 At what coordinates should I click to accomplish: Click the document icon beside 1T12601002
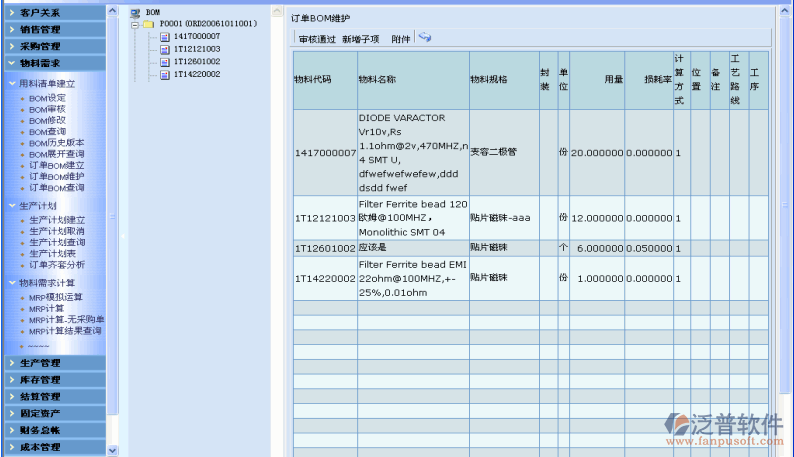164,61
